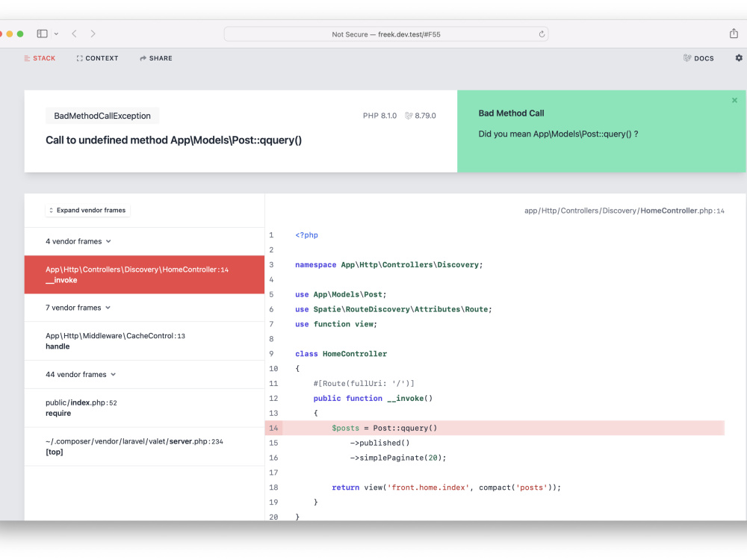
Task: Click the error message heading
Action: [x=174, y=140]
